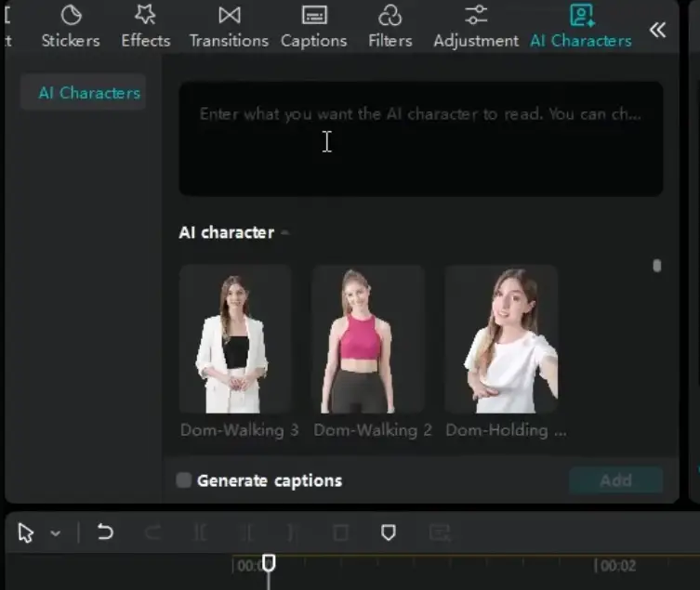Click the Delete clip square icon
Viewport: 700px width, 590px height.
341,532
